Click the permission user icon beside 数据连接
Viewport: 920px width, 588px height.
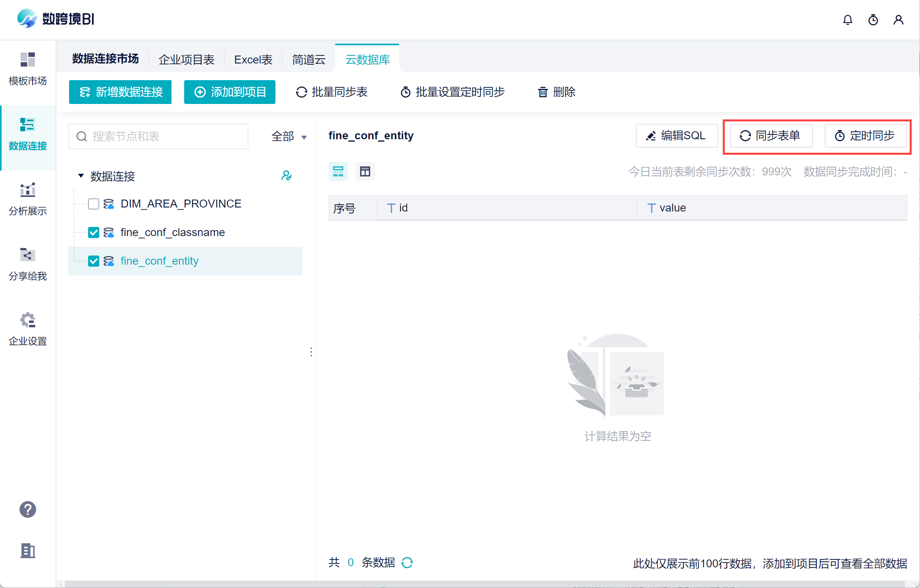(286, 175)
